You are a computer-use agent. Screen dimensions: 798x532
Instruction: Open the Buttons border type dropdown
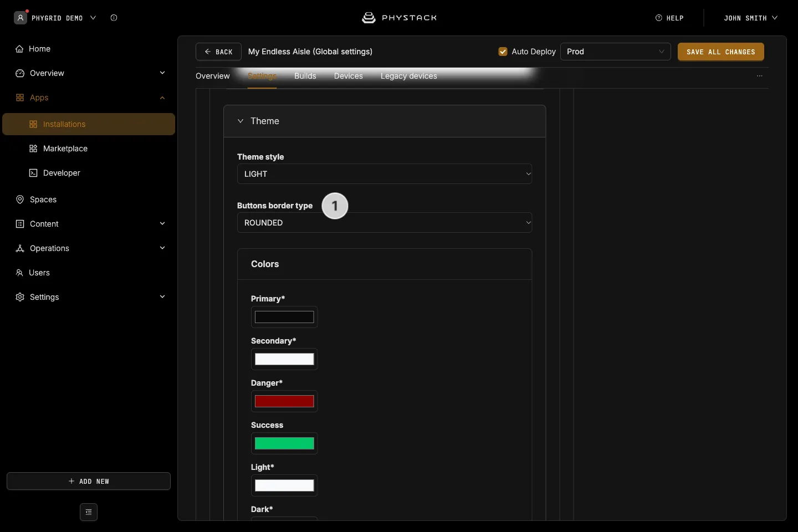tap(385, 223)
